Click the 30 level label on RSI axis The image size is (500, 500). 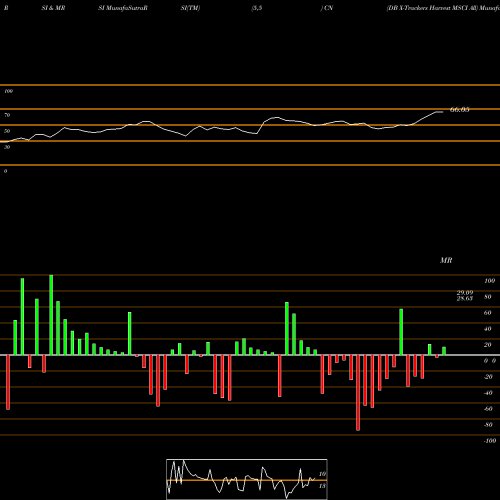pyautogui.click(x=7, y=147)
